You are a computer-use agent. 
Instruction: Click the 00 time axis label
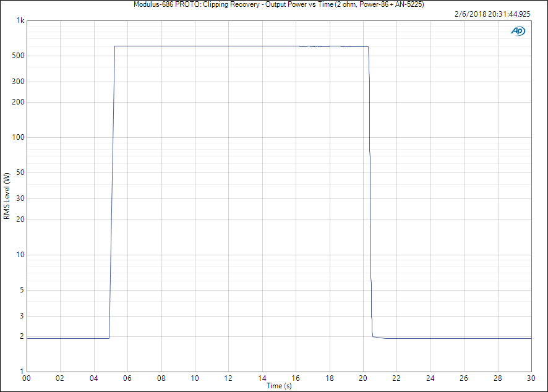tap(27, 378)
